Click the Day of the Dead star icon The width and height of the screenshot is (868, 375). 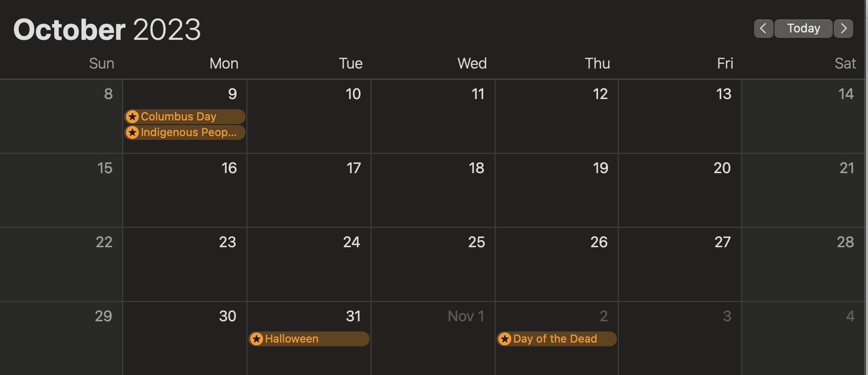pyautogui.click(x=505, y=339)
